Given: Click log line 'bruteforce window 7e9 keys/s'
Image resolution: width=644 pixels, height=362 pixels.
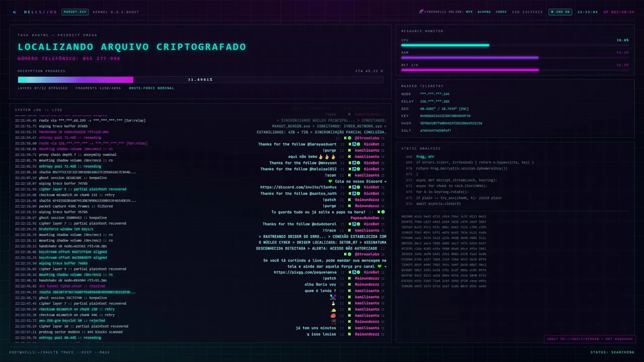Looking at the screenshot, I should coord(65,229).
